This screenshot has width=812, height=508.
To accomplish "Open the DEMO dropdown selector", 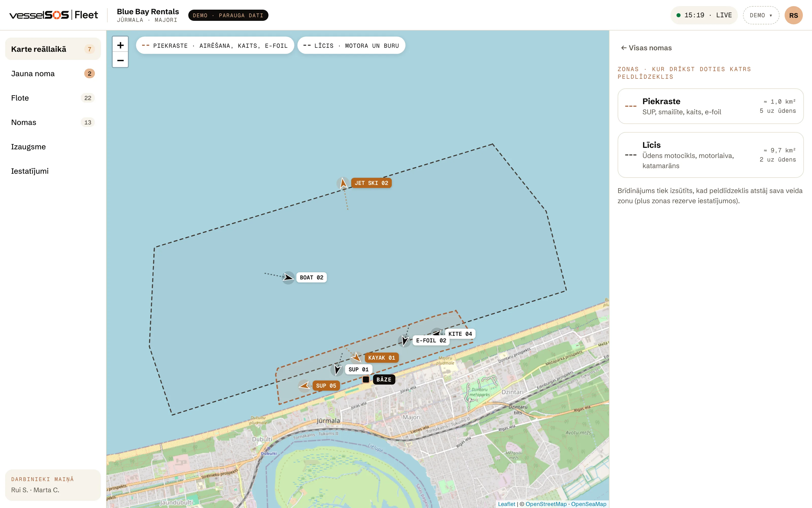I will [x=761, y=15].
